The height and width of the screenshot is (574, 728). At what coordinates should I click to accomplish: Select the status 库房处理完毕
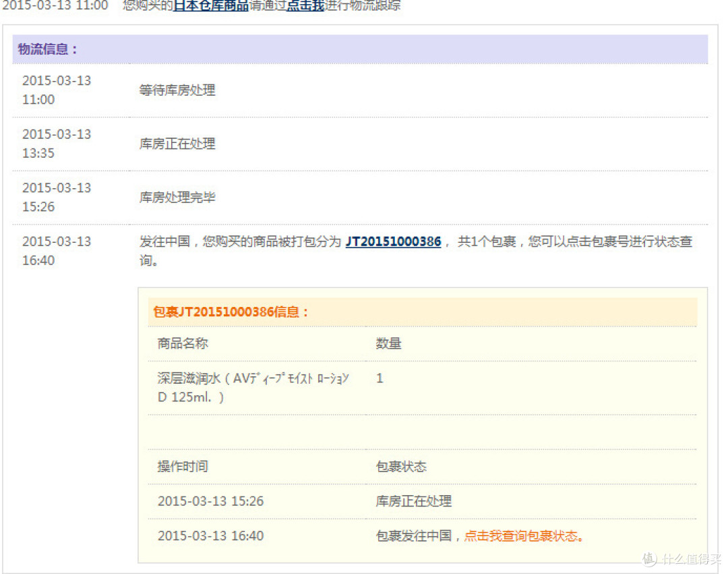coord(177,198)
